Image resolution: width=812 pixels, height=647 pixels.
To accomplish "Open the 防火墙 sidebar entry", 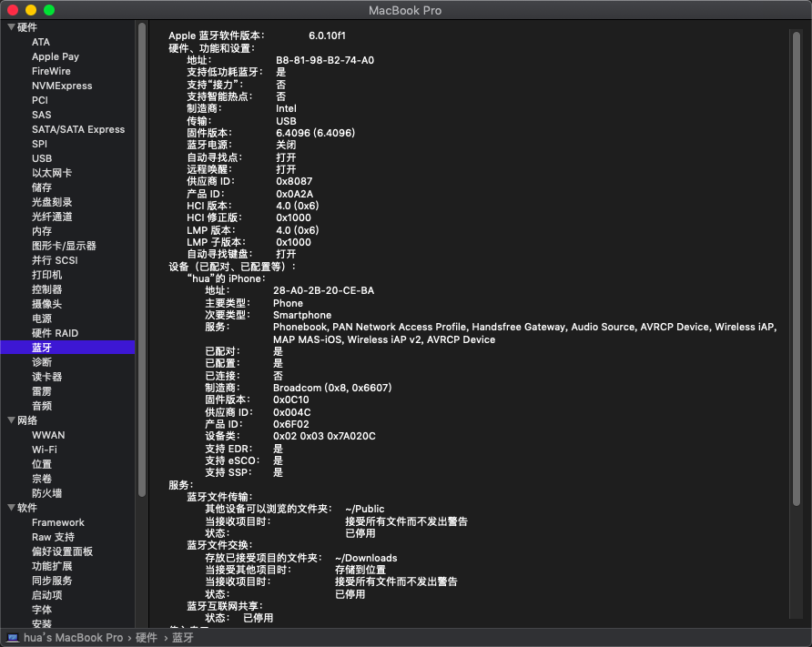I will [46, 492].
